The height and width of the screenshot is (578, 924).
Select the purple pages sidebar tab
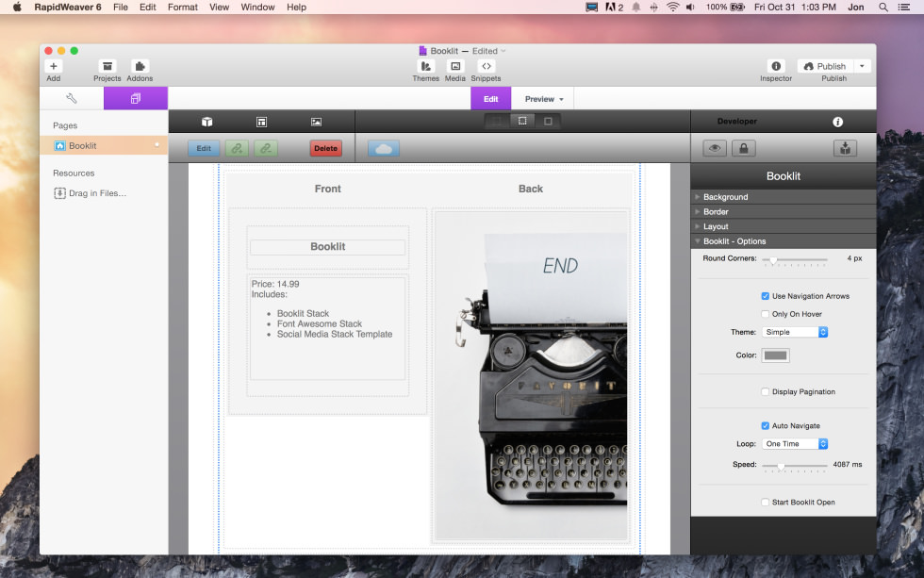click(x=136, y=98)
